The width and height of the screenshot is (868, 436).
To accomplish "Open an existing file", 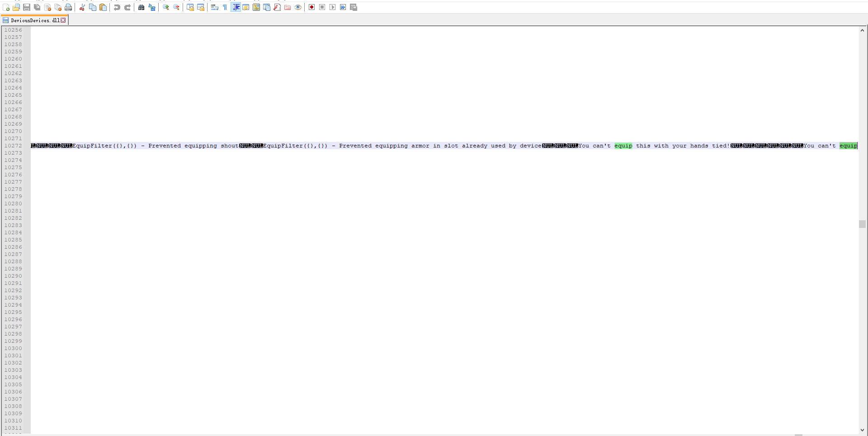I will tap(16, 7).
